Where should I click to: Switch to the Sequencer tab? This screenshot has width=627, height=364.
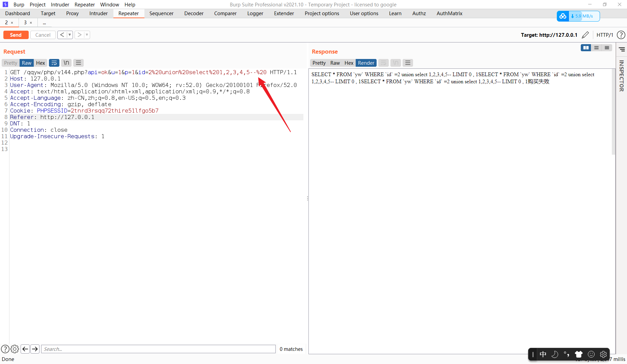point(161,13)
